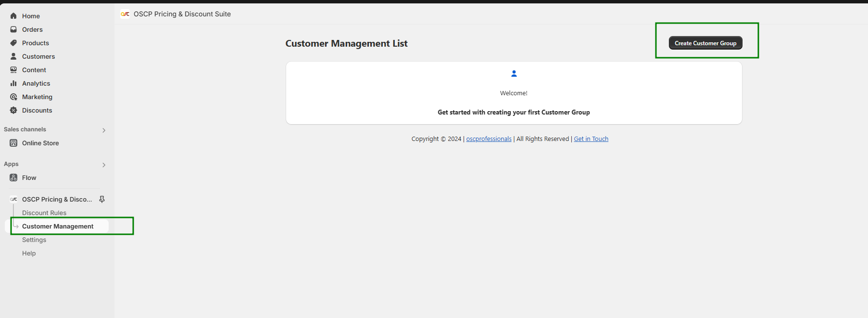Screen dimensions: 868x318
Task: Open Discount Rules submenu item
Action: (44, 213)
